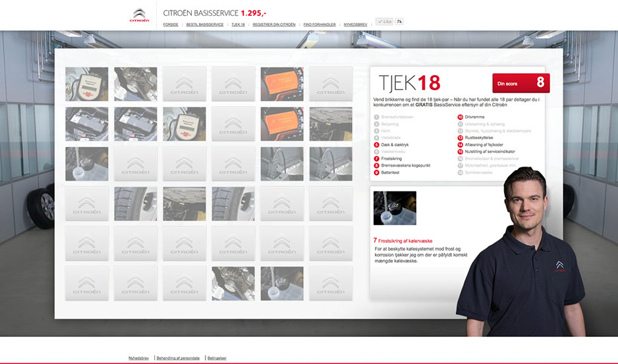Click greyed number 6 badge beside Væskeniveau
This screenshot has width=618, height=364.
(376, 151)
